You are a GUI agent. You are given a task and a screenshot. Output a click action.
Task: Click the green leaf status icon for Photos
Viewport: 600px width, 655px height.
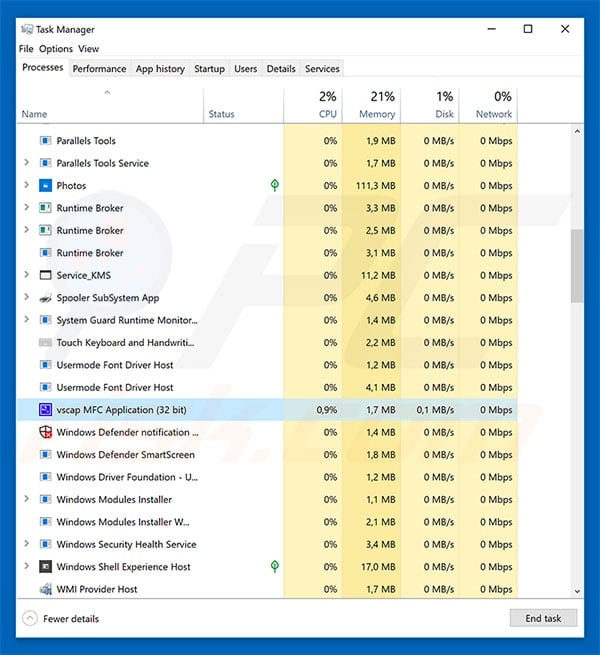click(275, 185)
